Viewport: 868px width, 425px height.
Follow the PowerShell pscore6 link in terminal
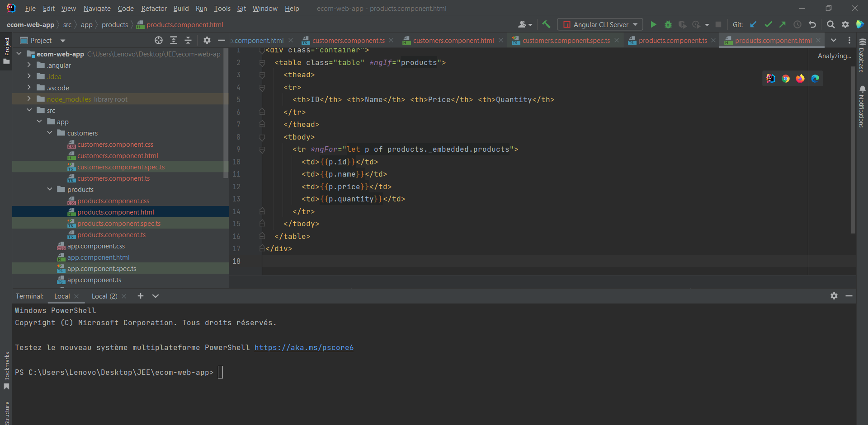304,347
